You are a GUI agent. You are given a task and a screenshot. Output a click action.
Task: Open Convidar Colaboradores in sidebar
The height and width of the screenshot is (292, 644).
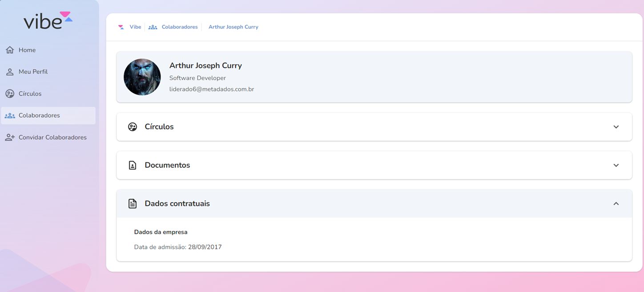click(48, 138)
